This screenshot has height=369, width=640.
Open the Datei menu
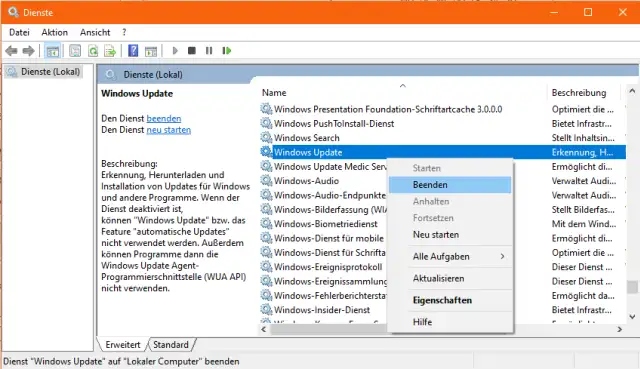pos(19,32)
